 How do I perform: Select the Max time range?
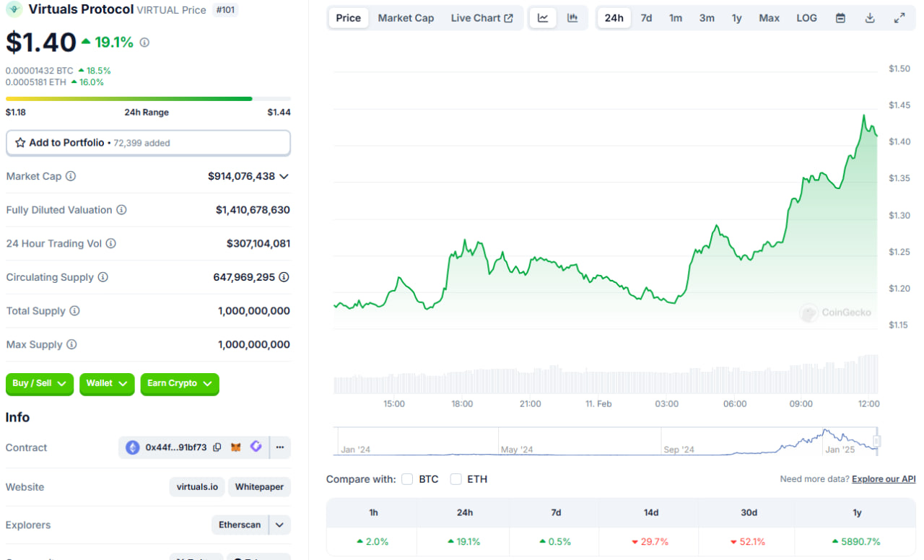770,18
